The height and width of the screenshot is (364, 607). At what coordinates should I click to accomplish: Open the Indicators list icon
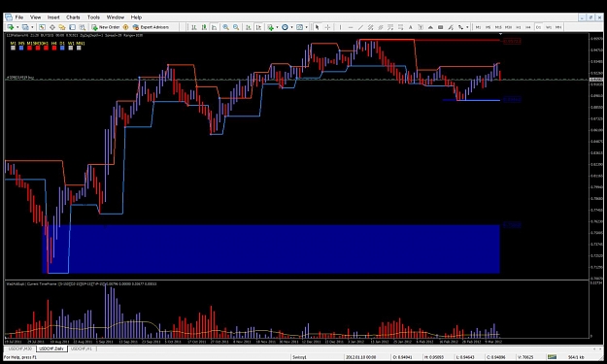tap(270, 27)
